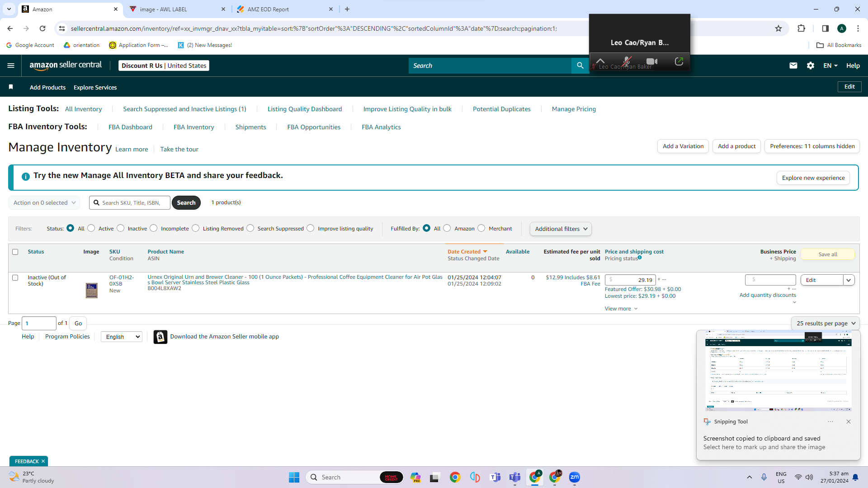Change the 25 results per page dropdown
The width and height of the screenshot is (868, 488).
(825, 324)
